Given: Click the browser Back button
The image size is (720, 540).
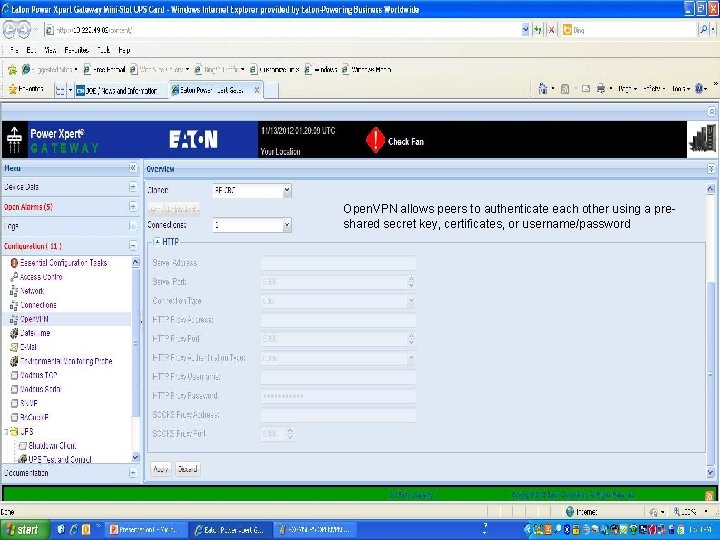Looking at the screenshot, I should pyautogui.click(x=11, y=30).
